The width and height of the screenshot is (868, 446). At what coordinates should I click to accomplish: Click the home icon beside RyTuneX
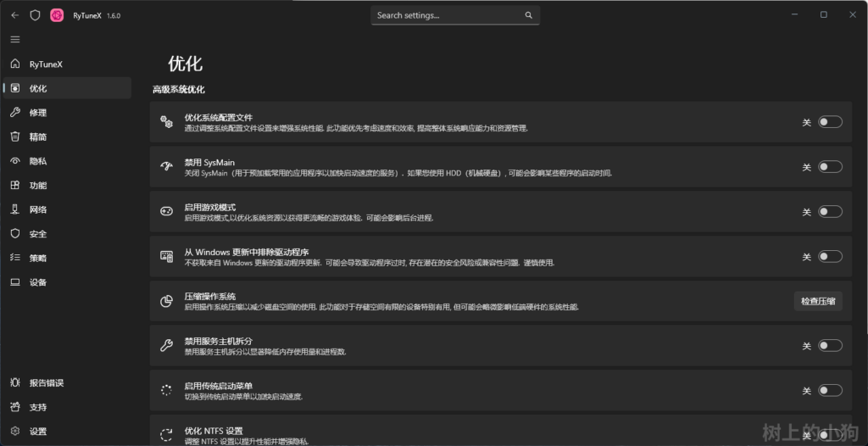point(15,64)
